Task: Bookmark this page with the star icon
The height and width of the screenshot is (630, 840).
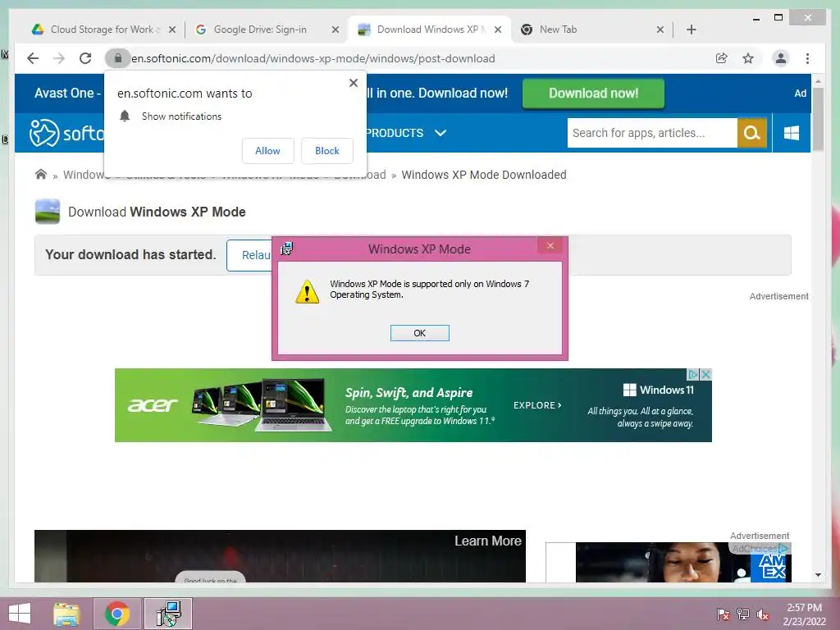Action: (x=748, y=58)
